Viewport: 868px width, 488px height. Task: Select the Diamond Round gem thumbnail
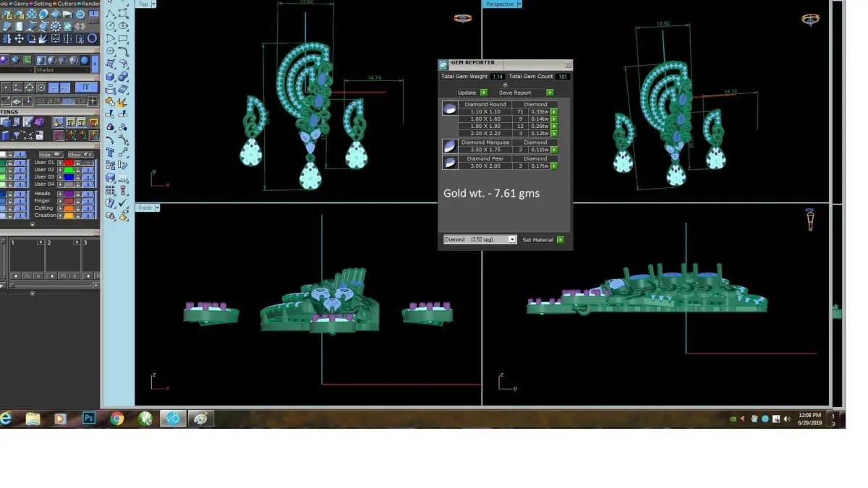click(450, 108)
